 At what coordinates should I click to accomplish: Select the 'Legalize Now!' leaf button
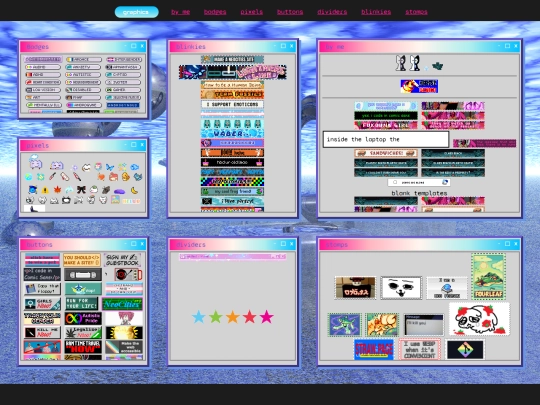pyautogui.click(x=83, y=333)
